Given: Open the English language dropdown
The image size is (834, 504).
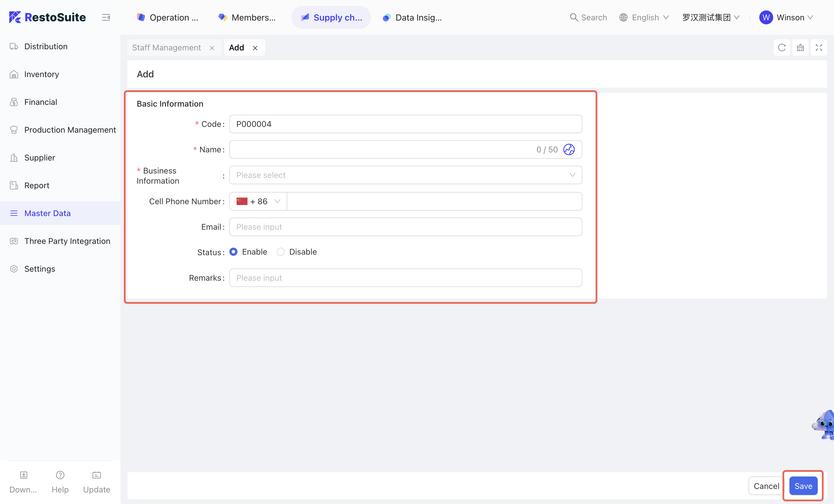Looking at the screenshot, I should coord(644,17).
